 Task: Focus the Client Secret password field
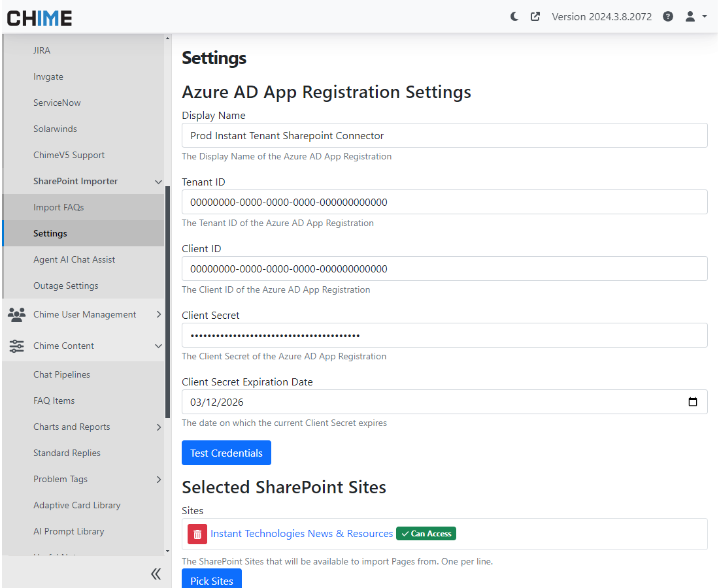tap(444, 335)
